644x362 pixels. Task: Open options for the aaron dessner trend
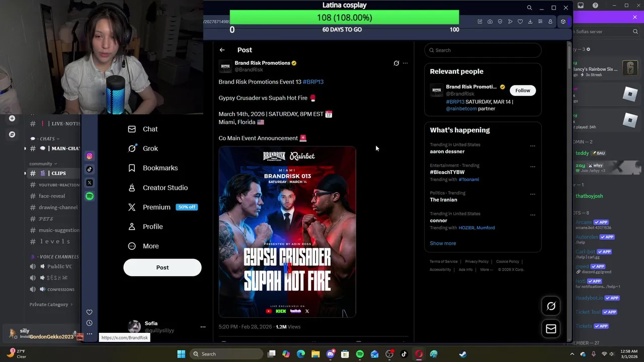[532, 146]
